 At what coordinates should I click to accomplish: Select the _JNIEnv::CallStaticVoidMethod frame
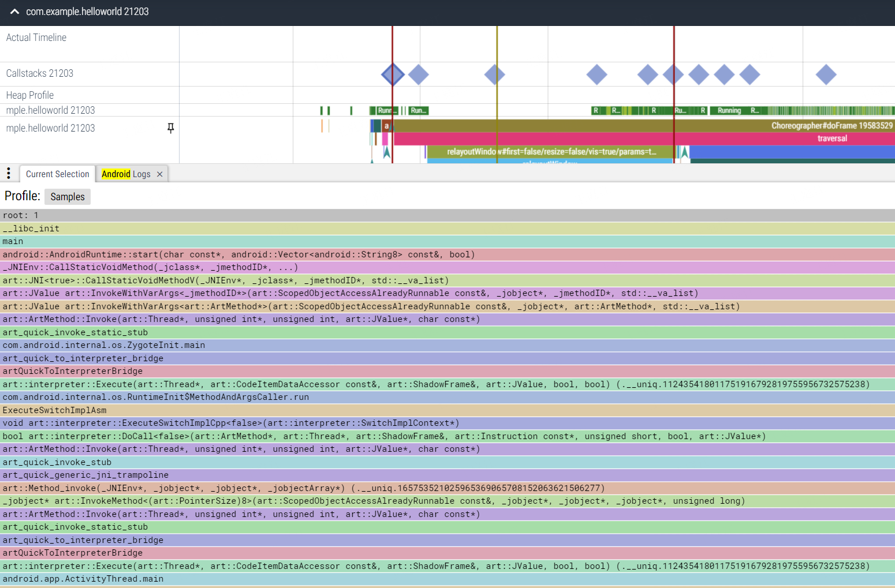point(447,267)
